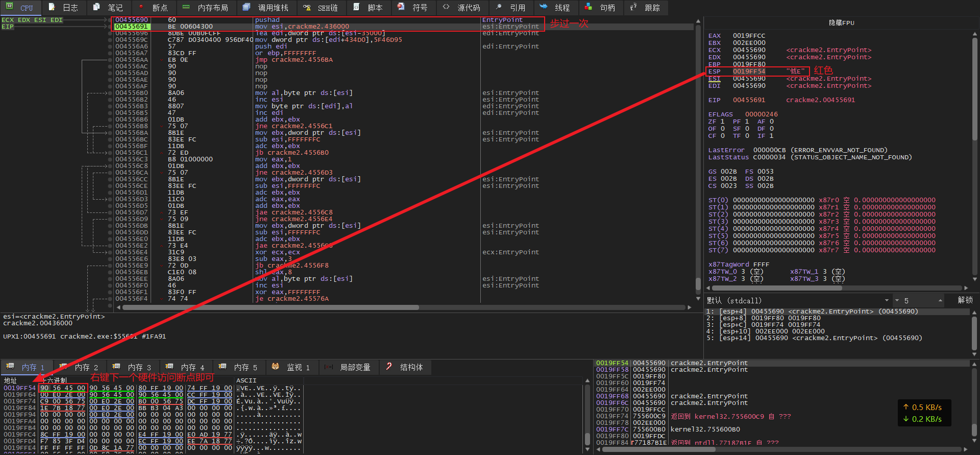The height and width of the screenshot is (455, 980).
Task: Toggle breakpoint bullet at address 004556D7
Action: [x=110, y=212]
